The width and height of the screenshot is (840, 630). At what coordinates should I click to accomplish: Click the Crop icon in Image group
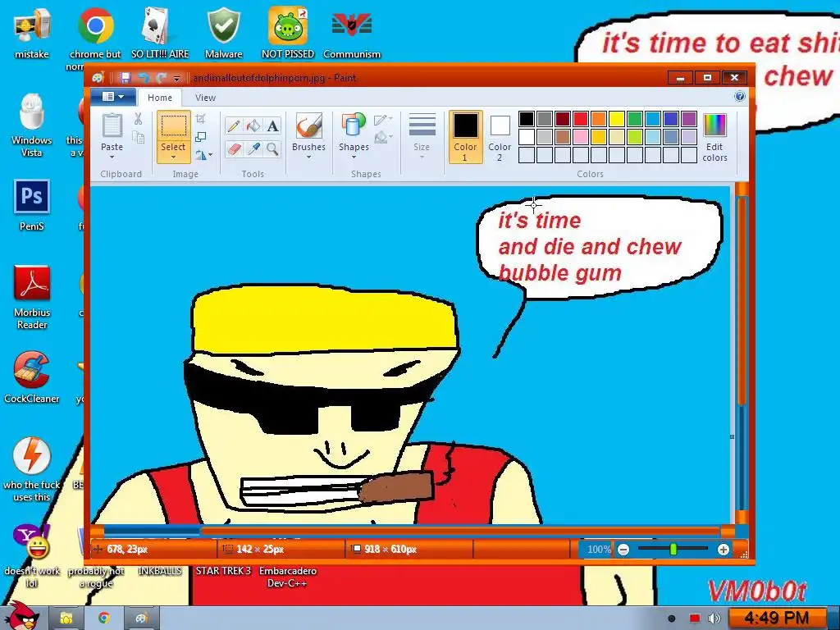(x=201, y=118)
